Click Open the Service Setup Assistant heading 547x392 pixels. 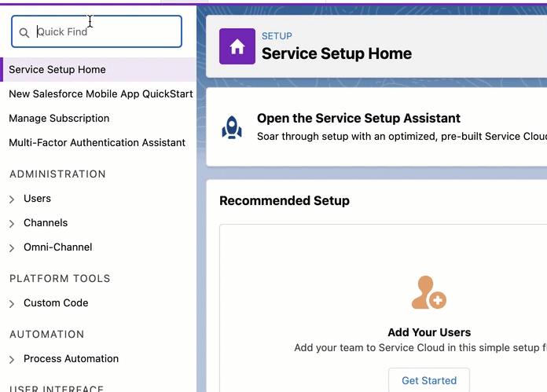coord(358,118)
